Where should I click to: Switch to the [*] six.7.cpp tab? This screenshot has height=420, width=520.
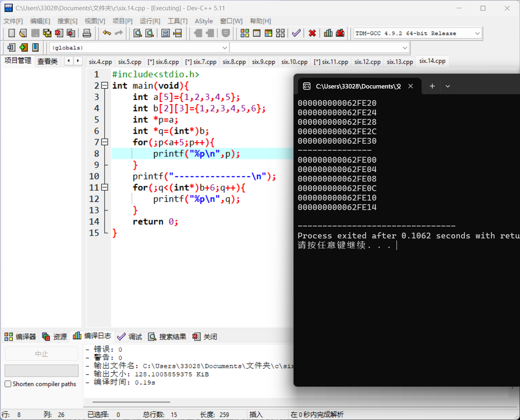[201, 62]
